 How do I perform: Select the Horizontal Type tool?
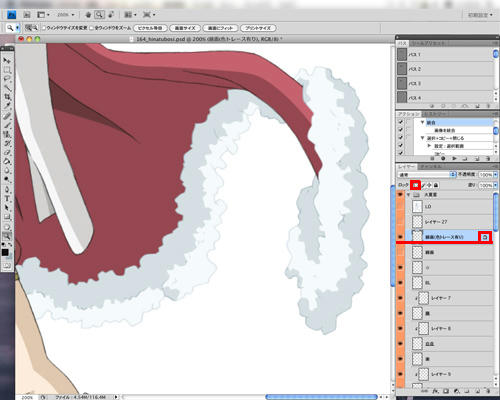7,199
